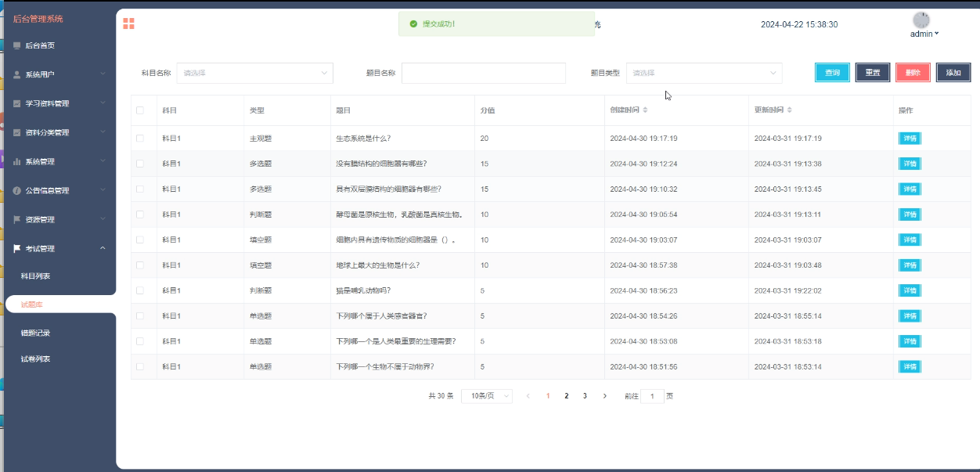Open the 科目名称 select dropdown
This screenshot has width=980, height=472.
tap(255, 73)
